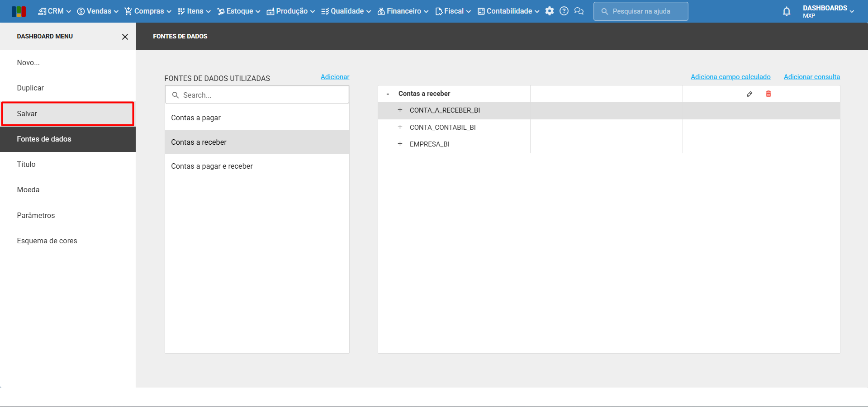Open Esquema de cores menu item
The image size is (868, 407).
(x=68, y=241)
